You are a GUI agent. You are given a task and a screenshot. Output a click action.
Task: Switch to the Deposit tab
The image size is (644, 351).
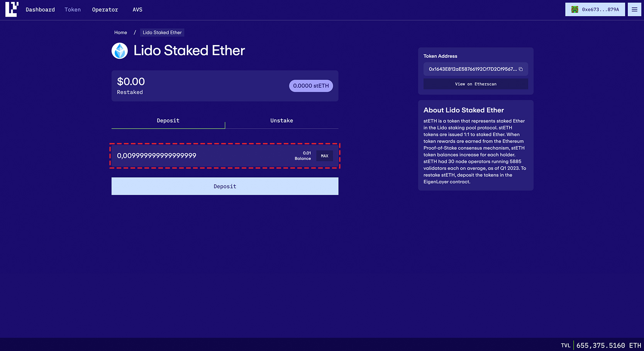tap(168, 120)
